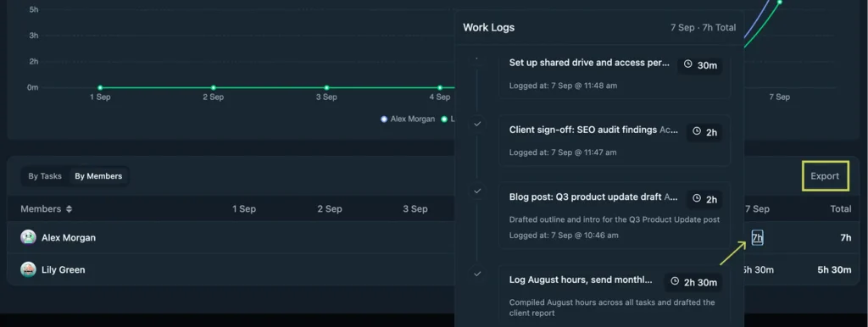
Task: Click the 'Compiled August hours' description text
Action: 612,308
